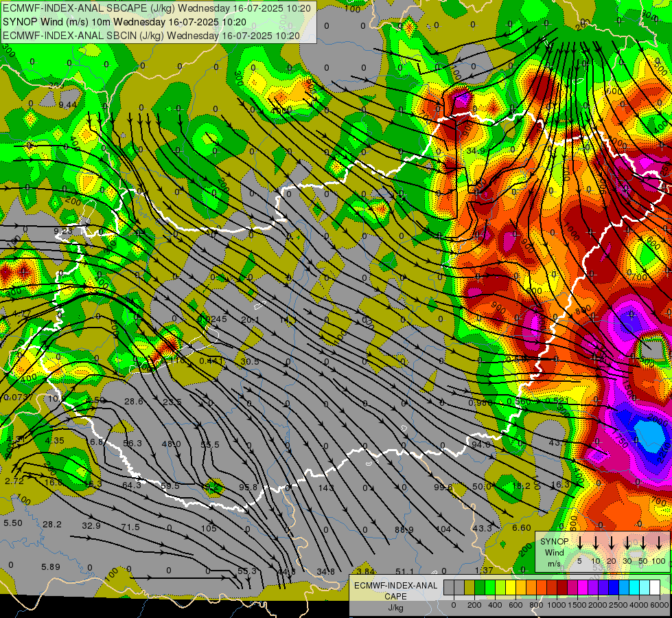Click the SYNOP Wind 10m title line
The width and height of the screenshot is (672, 618).
(x=124, y=22)
